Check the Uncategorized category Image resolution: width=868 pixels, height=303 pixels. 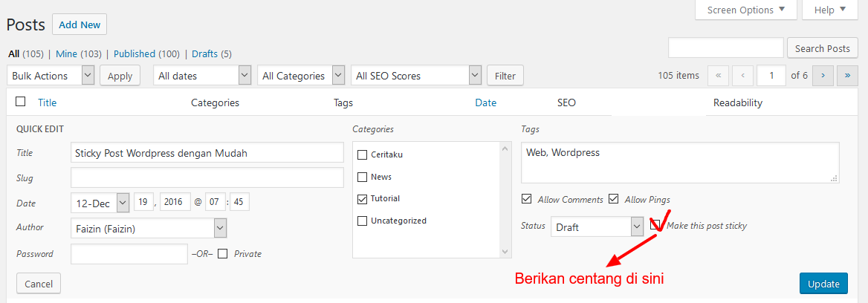(x=362, y=221)
